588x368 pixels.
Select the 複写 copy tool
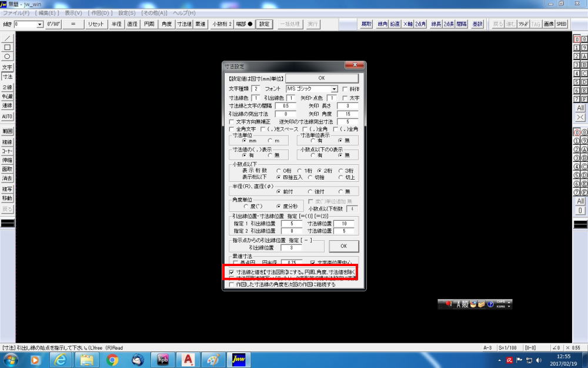pos(7,189)
